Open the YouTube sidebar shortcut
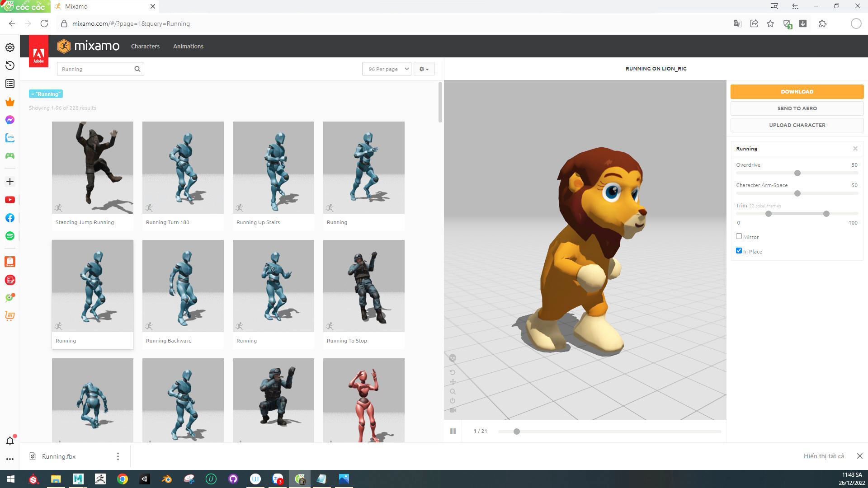The width and height of the screenshot is (868, 488). [x=10, y=200]
